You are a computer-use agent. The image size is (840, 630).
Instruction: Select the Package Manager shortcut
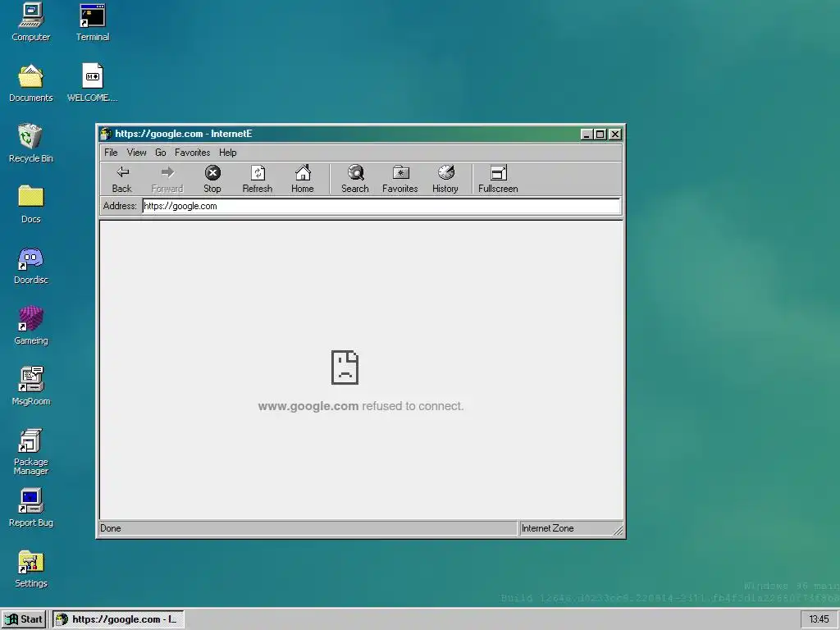(x=31, y=452)
